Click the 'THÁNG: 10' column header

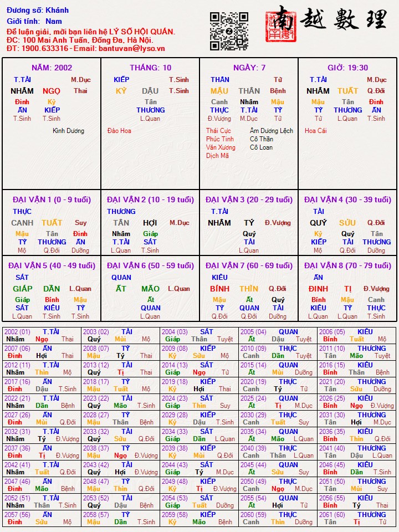coord(150,68)
